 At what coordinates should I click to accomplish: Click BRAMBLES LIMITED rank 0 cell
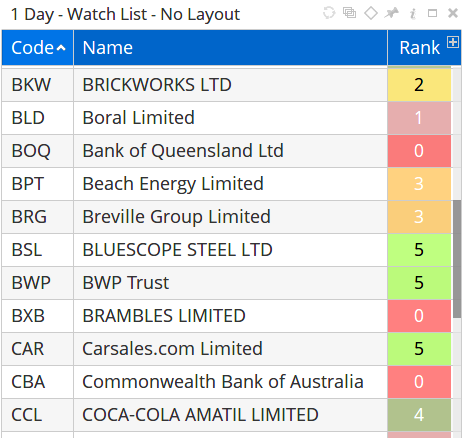(419, 316)
